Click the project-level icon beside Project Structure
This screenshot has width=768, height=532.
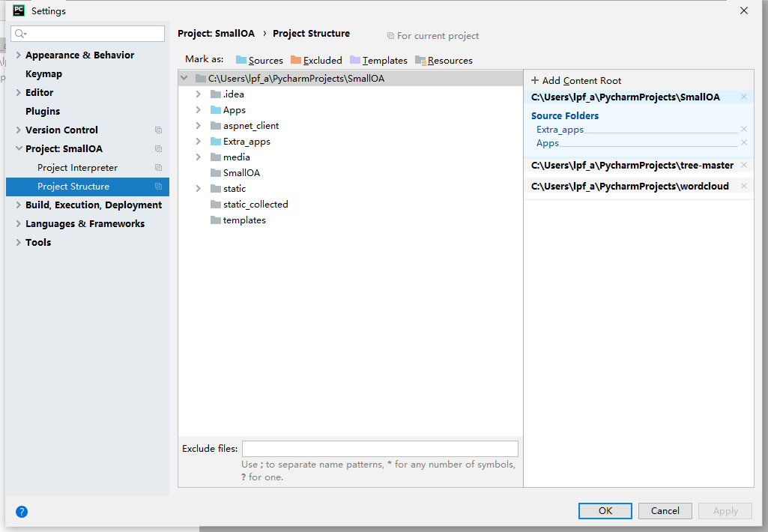(158, 186)
